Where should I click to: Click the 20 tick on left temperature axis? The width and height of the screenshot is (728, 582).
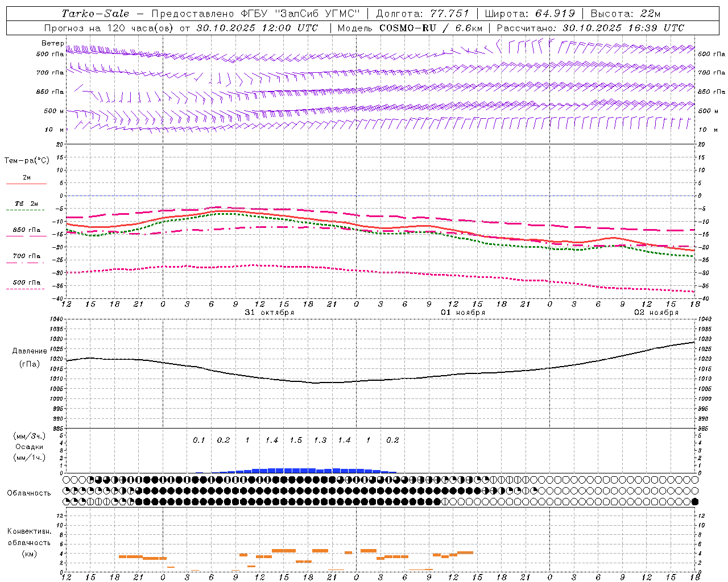[x=60, y=144]
